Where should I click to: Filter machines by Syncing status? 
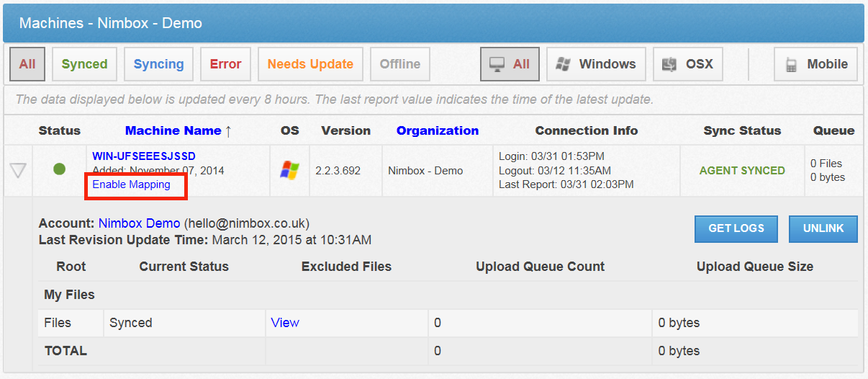(x=158, y=64)
